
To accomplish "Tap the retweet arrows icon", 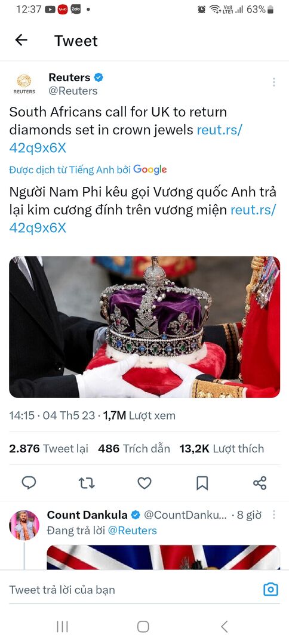I will [87, 483].
